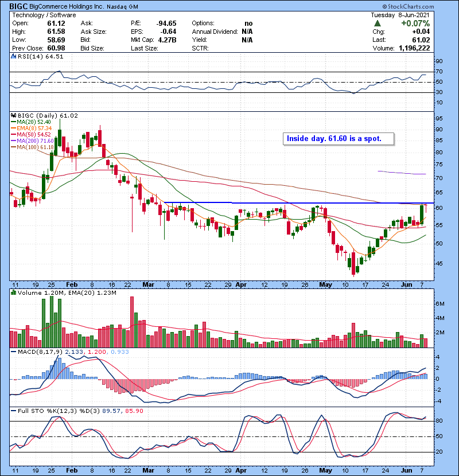Click the Chg value +0.04
Viewport: 459px width, 476px height.
coord(421,32)
